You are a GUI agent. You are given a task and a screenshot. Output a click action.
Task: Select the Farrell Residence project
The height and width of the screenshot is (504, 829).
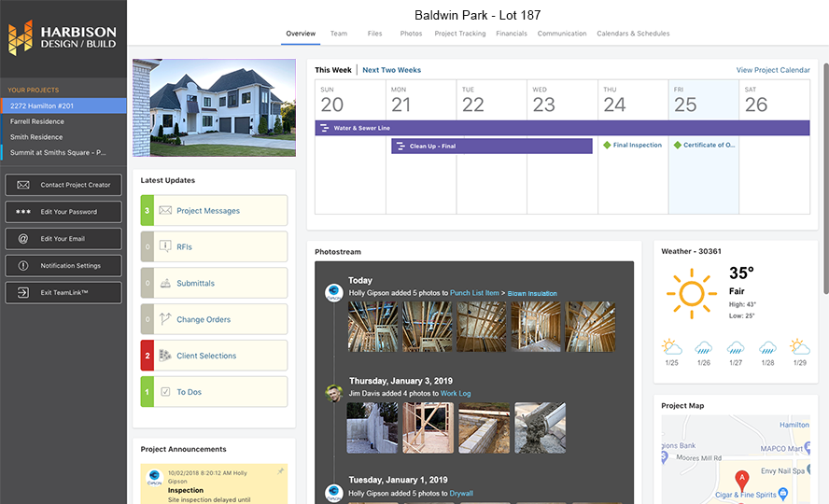pos(37,121)
